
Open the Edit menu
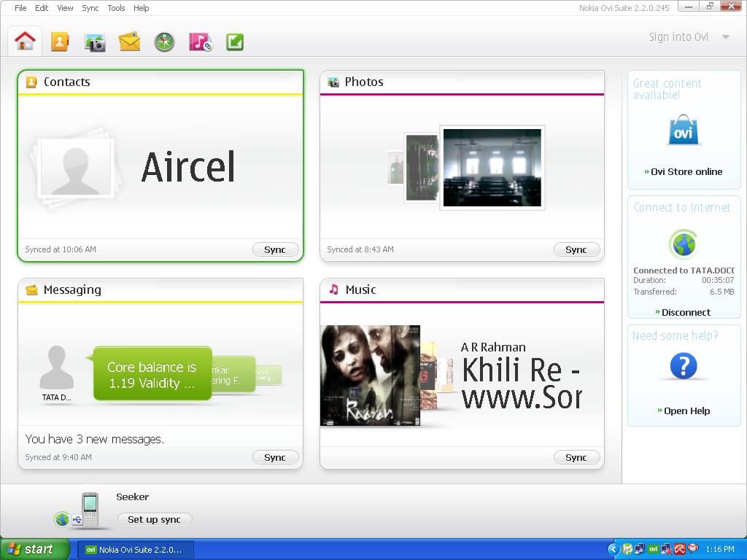point(42,8)
